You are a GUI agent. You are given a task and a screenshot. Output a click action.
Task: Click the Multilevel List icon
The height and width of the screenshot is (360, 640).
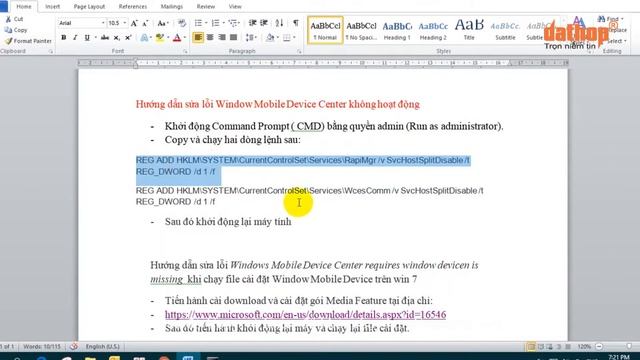233,23
